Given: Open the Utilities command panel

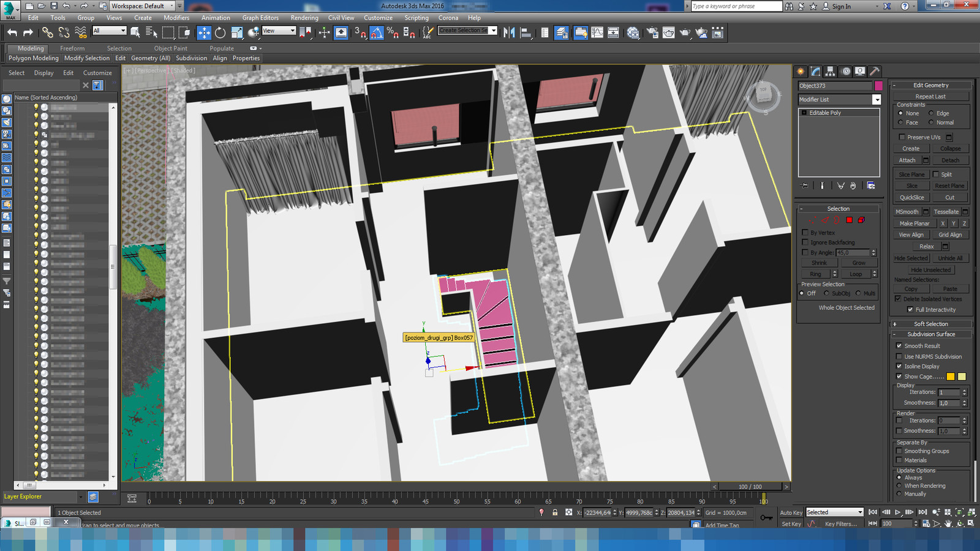Looking at the screenshot, I should pyautogui.click(x=875, y=72).
